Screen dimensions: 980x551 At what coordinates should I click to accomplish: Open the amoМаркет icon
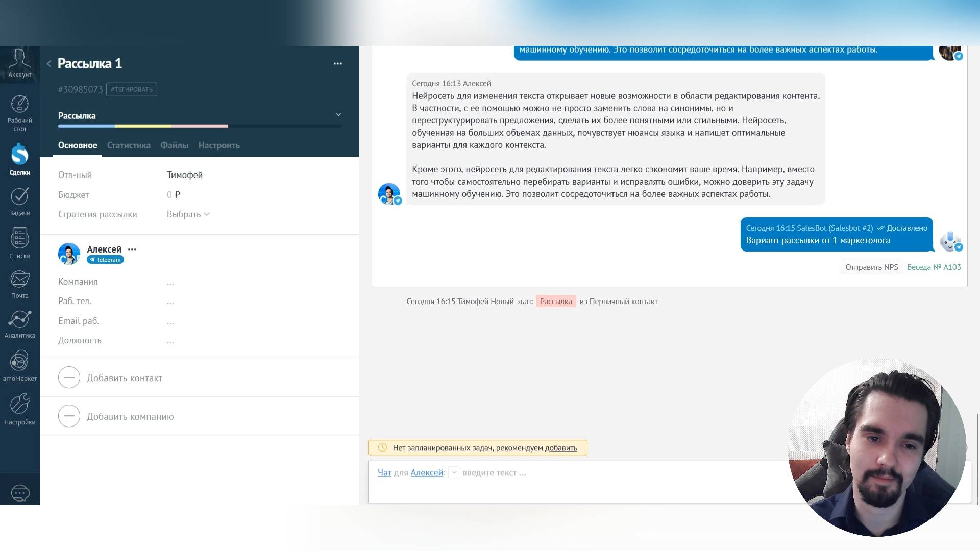pos(19,361)
